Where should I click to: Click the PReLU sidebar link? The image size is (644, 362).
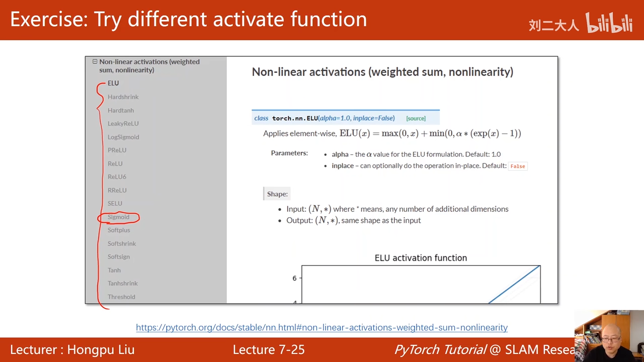click(117, 150)
